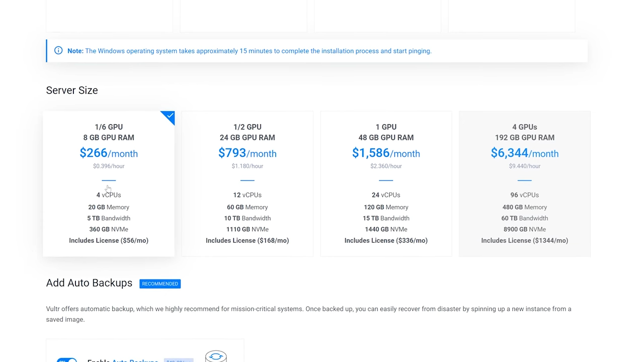Screen dimensions: 644x362
Task: Click the 1440 GB NVMe line
Action: [x=386, y=229]
